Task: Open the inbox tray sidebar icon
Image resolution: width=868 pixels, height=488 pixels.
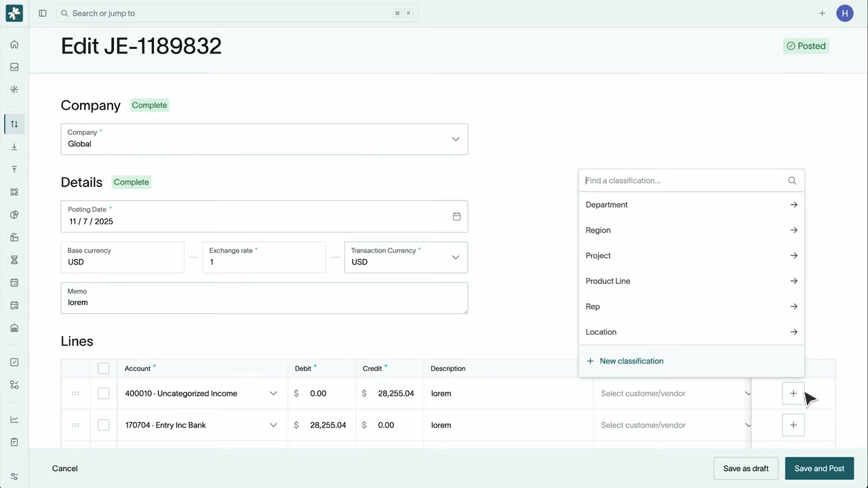Action: 14,67
